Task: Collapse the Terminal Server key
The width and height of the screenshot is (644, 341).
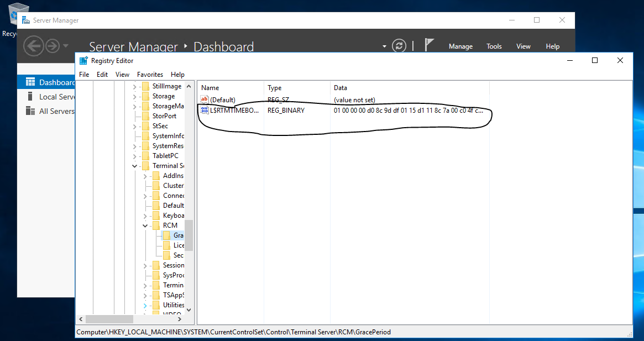Action: click(x=134, y=165)
